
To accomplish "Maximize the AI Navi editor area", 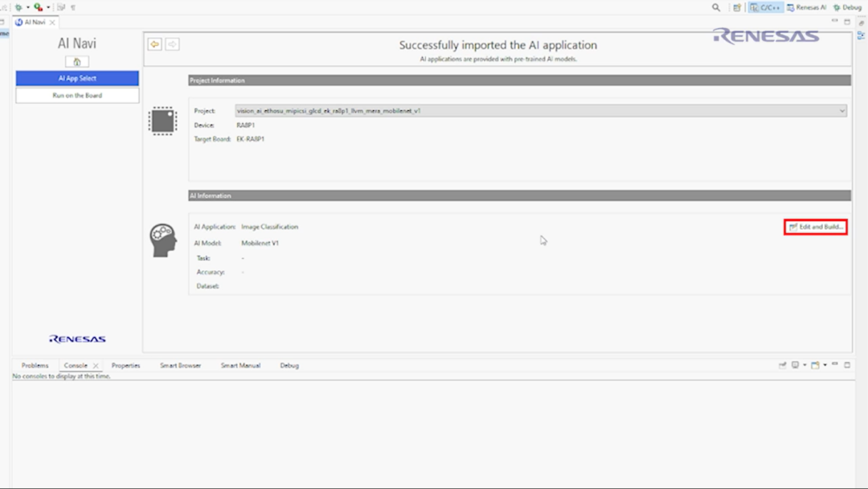I will [847, 22].
